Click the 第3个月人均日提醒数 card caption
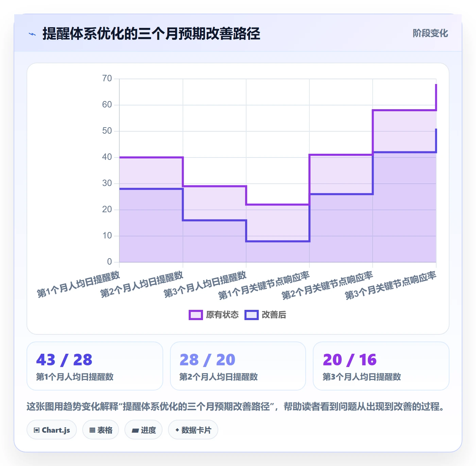The height and width of the screenshot is (466, 476). point(362,377)
